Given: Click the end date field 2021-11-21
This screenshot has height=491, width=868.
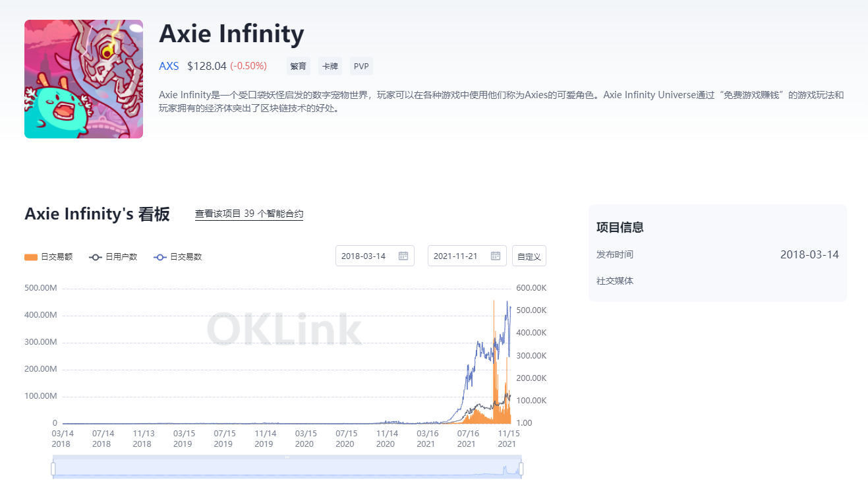Looking at the screenshot, I should (467, 256).
